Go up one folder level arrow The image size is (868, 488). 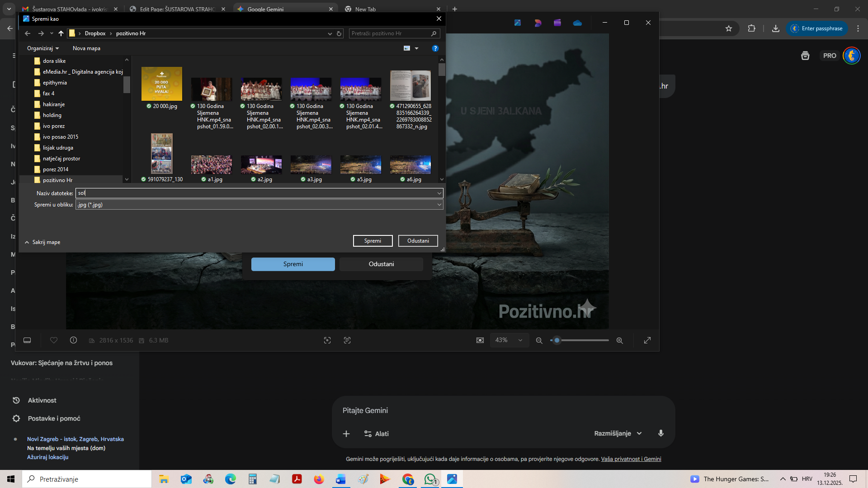coord(61,33)
